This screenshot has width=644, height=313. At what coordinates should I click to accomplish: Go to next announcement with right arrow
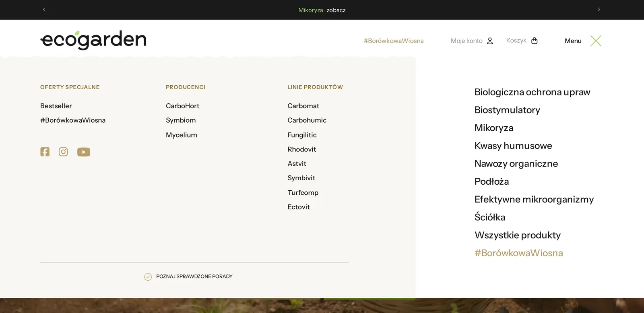599,10
